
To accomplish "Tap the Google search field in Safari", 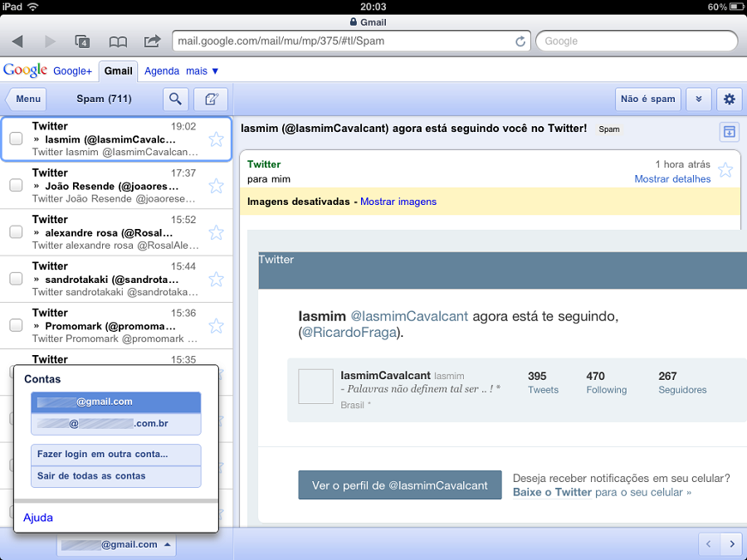I will pyautogui.click(x=636, y=41).
